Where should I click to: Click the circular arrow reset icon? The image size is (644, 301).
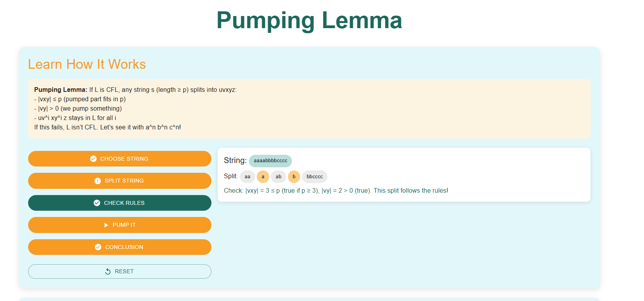108,271
